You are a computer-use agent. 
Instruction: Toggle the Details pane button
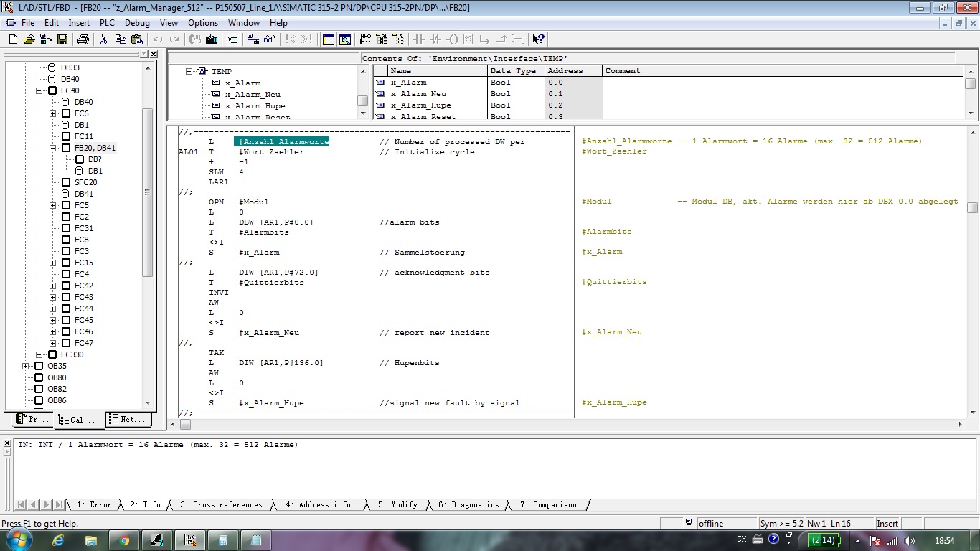pos(345,39)
